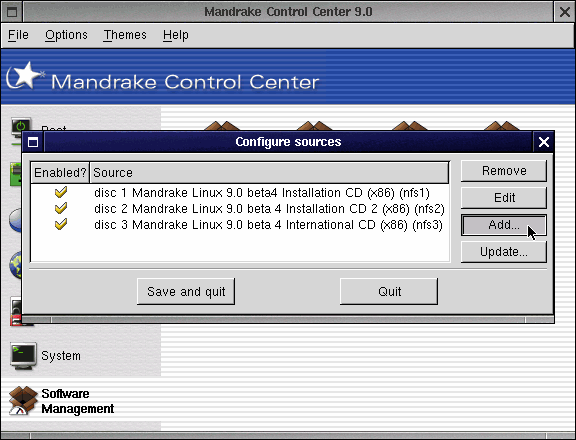Toggle enabled checkmark for disc 3 source
Image resolution: width=576 pixels, height=440 pixels.
[x=61, y=224]
